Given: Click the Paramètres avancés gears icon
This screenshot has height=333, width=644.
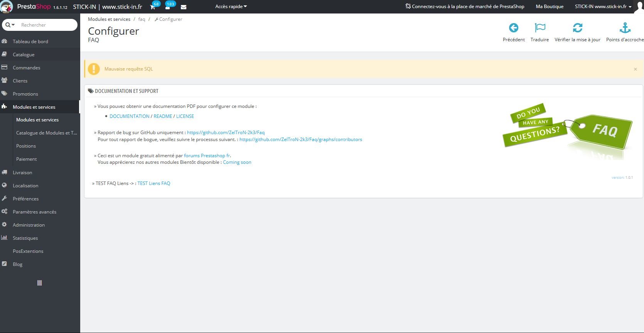Looking at the screenshot, I should pyautogui.click(x=5, y=212).
